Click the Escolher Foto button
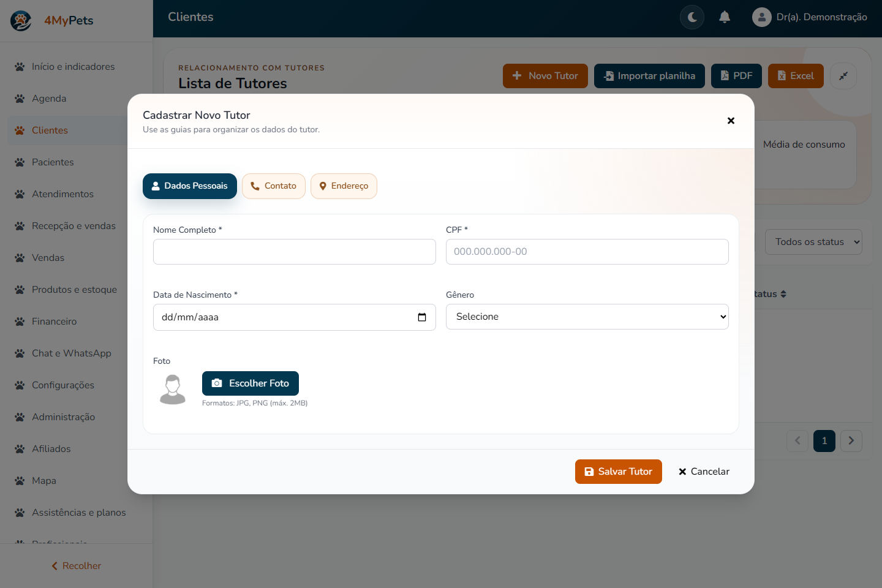Image resolution: width=882 pixels, height=588 pixels. pyautogui.click(x=251, y=383)
